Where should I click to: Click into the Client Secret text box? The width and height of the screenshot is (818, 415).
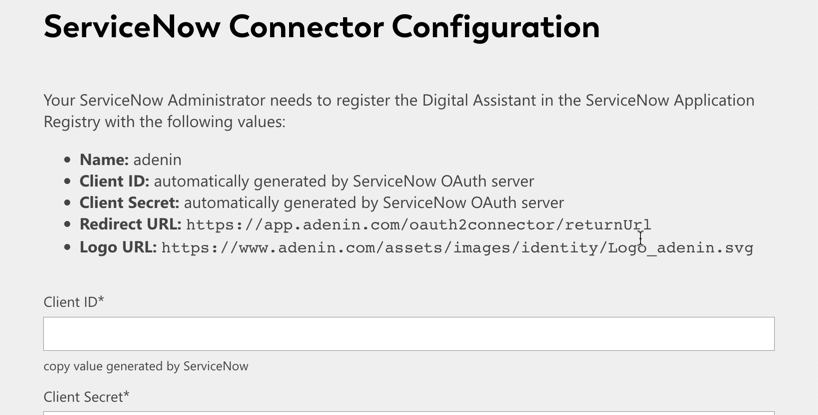409,413
